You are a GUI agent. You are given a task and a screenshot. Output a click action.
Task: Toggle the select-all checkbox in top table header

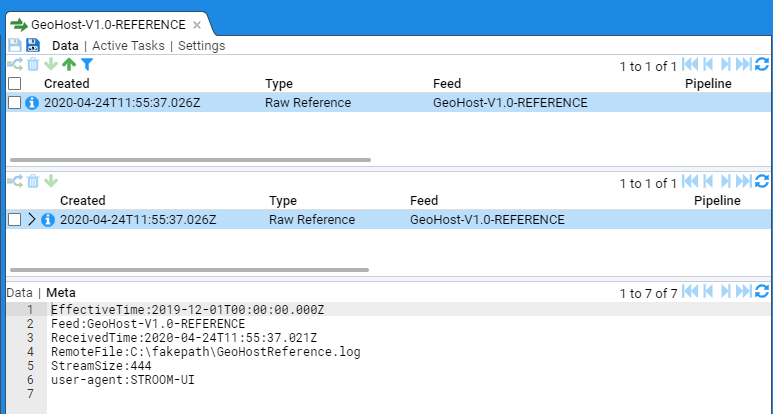point(14,84)
